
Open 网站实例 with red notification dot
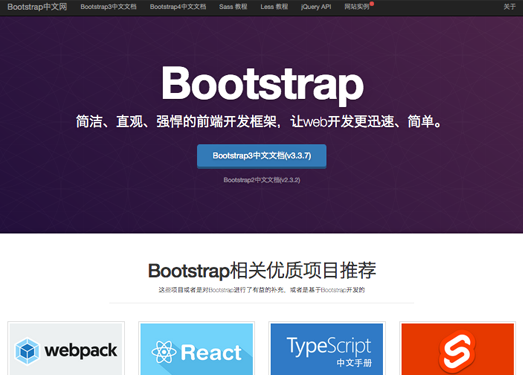tap(357, 7)
